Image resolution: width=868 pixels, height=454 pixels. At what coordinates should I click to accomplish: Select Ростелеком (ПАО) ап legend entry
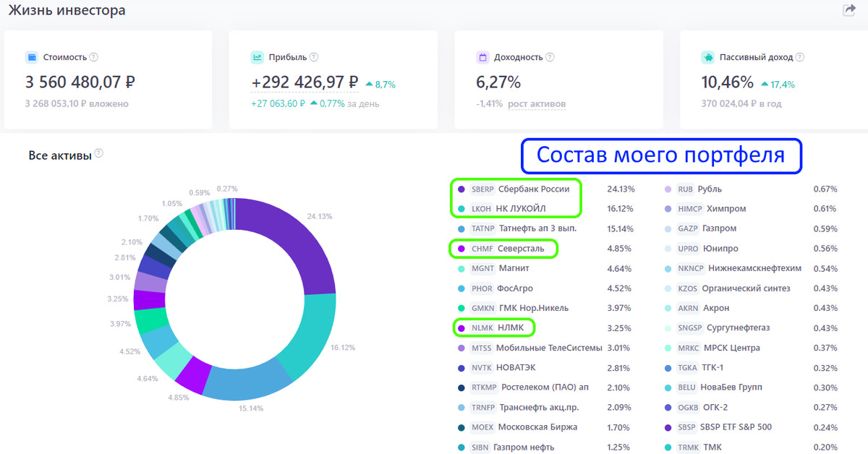pyautogui.click(x=545, y=387)
